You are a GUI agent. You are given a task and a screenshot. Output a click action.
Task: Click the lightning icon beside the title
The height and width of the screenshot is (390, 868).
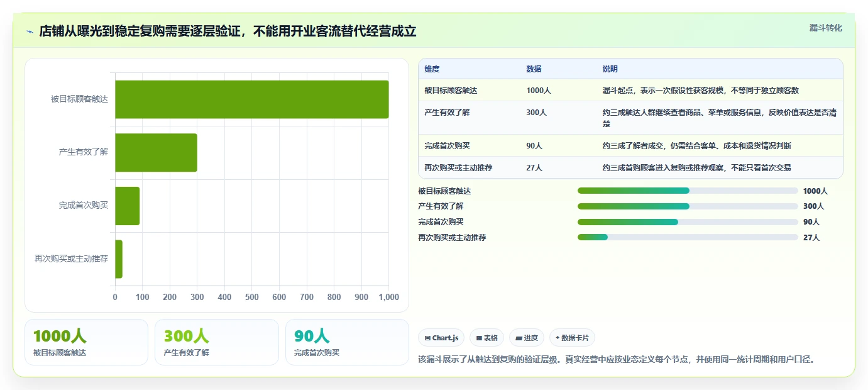tap(30, 31)
